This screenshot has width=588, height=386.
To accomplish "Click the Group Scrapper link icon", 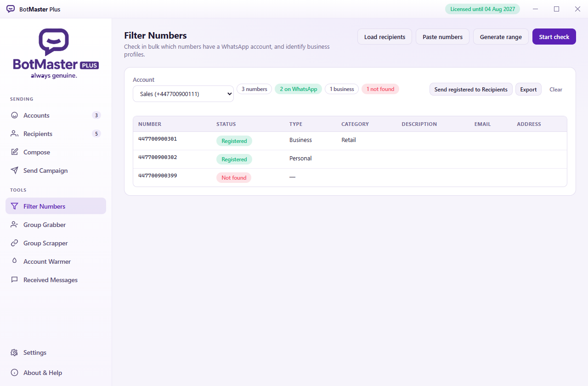I will point(15,243).
